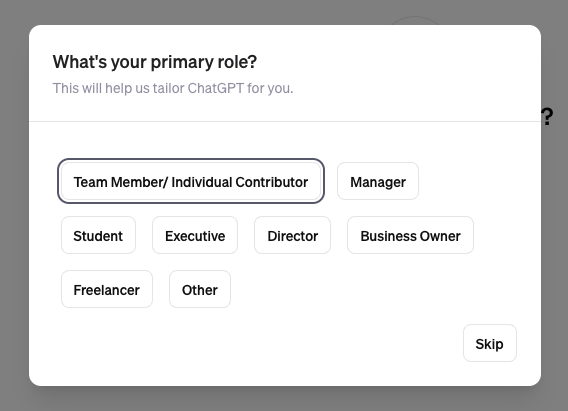
Task: Select Team Member/ Individual Contributor role
Action: click(x=191, y=181)
